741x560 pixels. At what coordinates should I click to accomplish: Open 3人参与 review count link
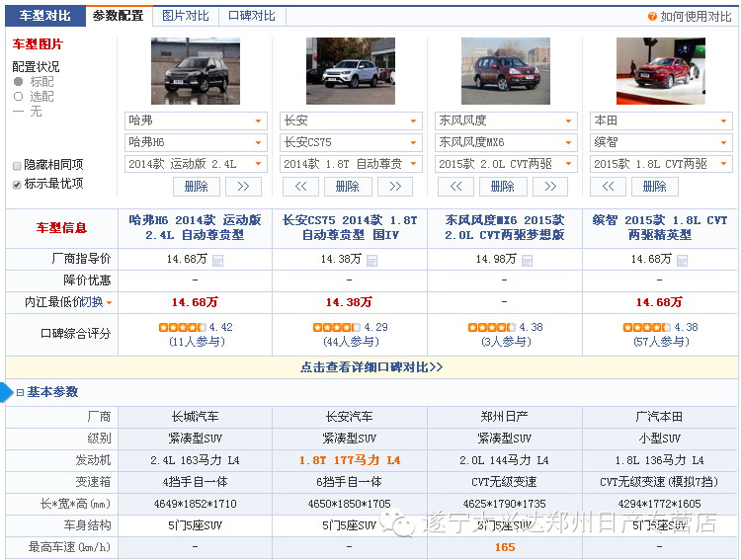pyautogui.click(x=506, y=342)
